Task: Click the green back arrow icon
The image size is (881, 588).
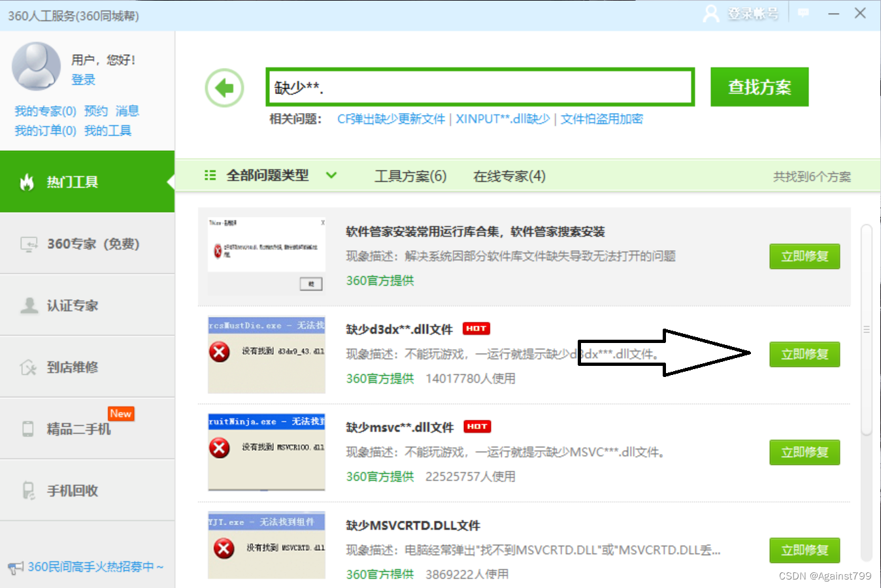Action: point(224,87)
